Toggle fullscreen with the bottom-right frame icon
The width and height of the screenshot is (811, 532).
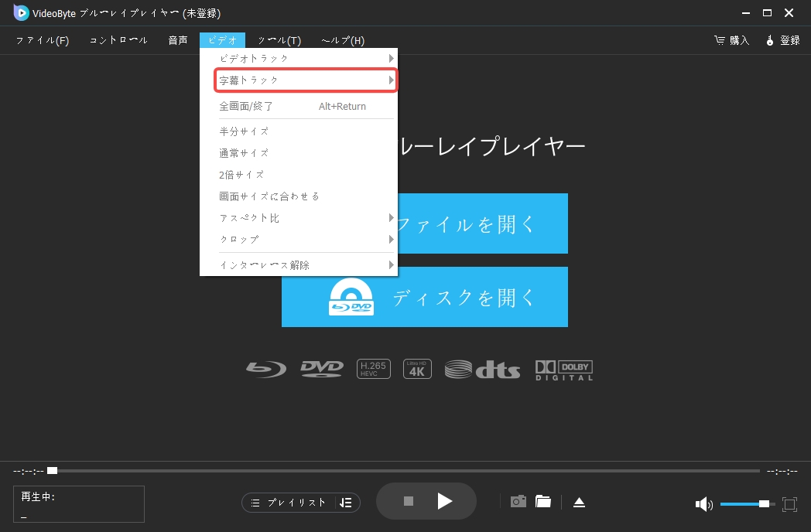click(x=790, y=504)
